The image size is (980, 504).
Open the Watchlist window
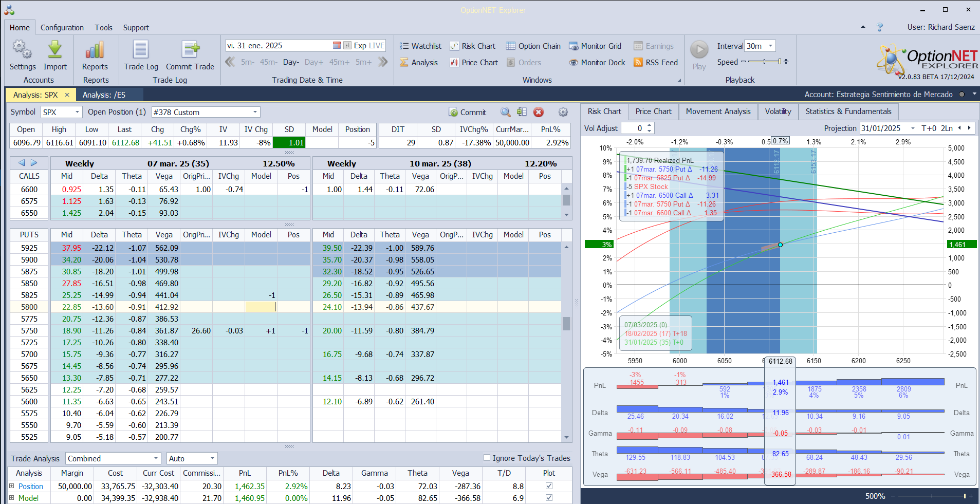coord(420,46)
